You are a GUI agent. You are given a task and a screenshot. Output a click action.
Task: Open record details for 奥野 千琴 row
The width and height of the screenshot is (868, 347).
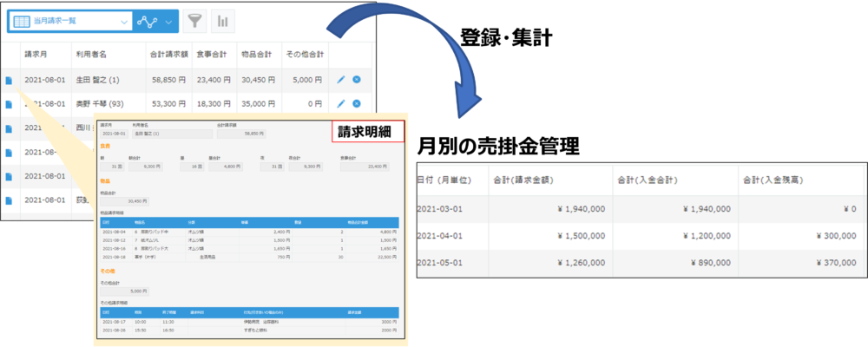pos(9,104)
